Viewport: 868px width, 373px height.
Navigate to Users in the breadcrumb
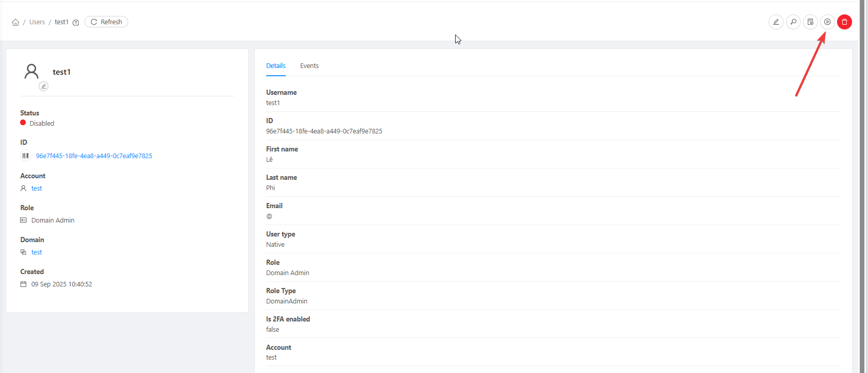37,22
